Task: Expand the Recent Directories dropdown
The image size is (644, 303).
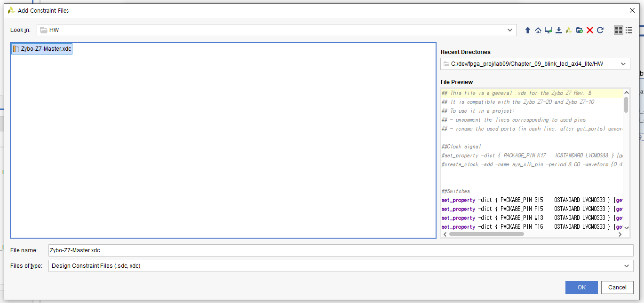Action: point(624,64)
